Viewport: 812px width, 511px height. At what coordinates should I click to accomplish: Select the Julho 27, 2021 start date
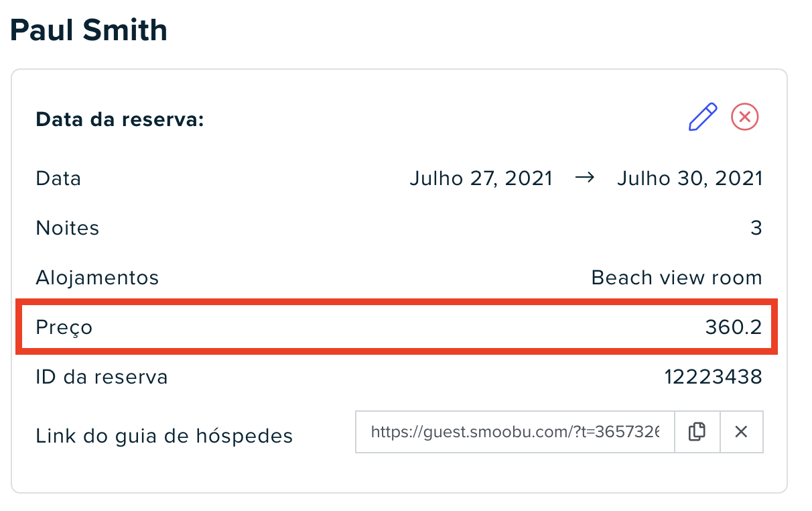481,178
